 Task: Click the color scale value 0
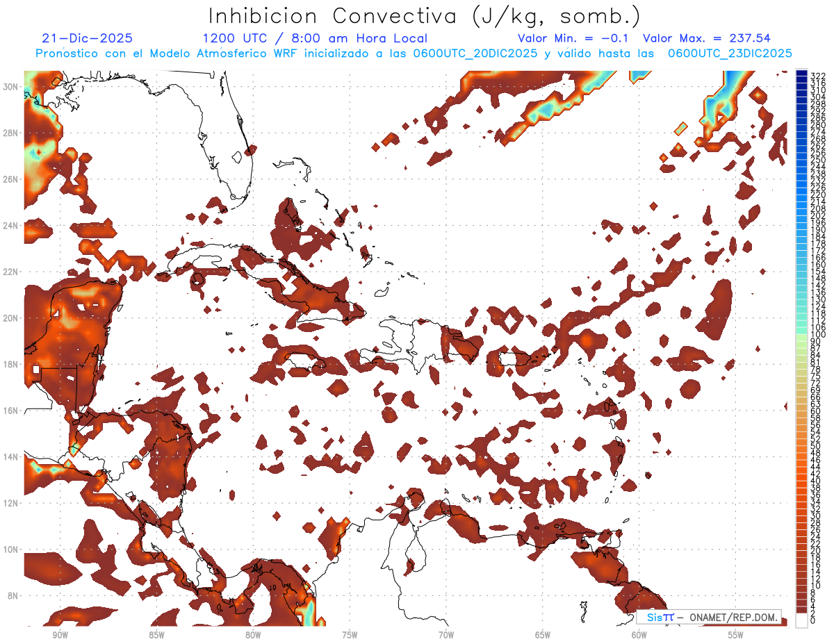pos(813,620)
